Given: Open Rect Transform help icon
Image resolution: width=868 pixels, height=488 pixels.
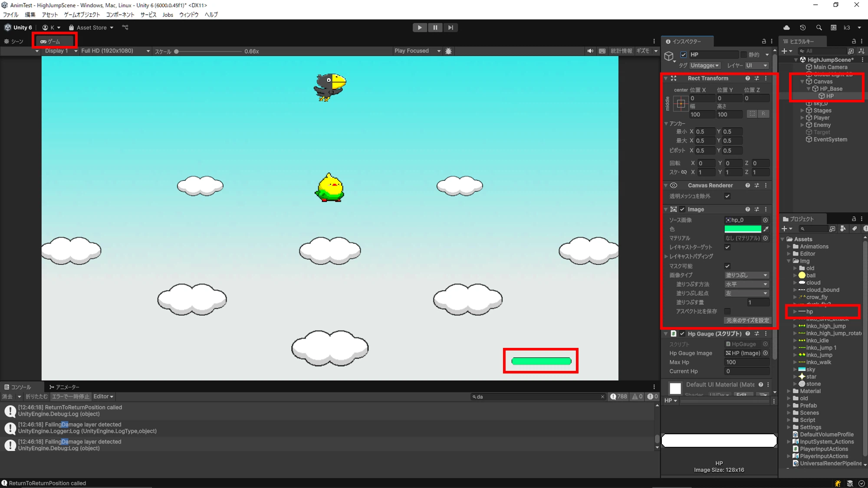Looking at the screenshot, I should coord(747,78).
